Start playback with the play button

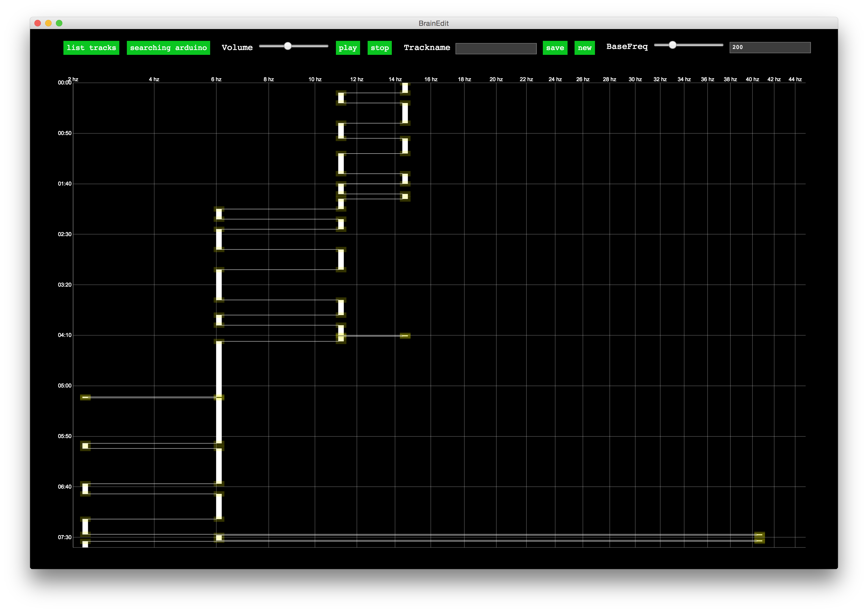347,48
